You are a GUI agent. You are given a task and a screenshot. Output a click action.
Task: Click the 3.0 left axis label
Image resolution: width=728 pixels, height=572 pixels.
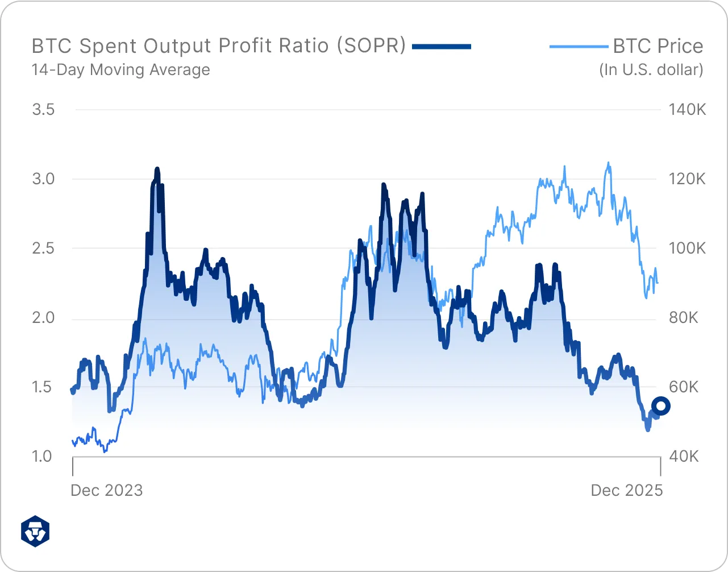point(44,179)
